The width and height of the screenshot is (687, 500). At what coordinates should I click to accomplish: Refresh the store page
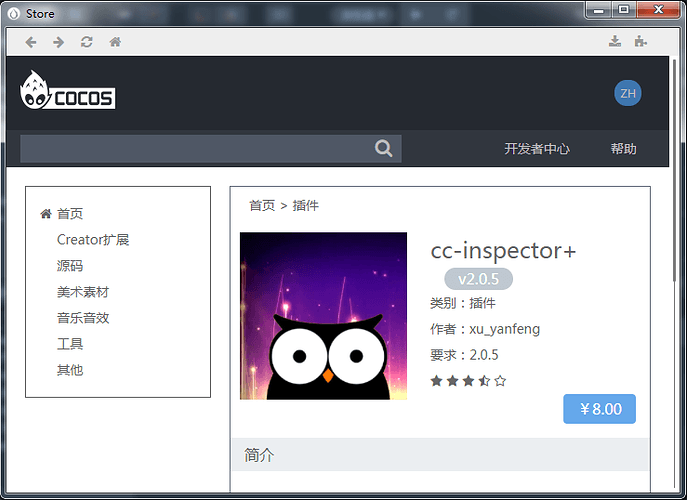[x=86, y=42]
